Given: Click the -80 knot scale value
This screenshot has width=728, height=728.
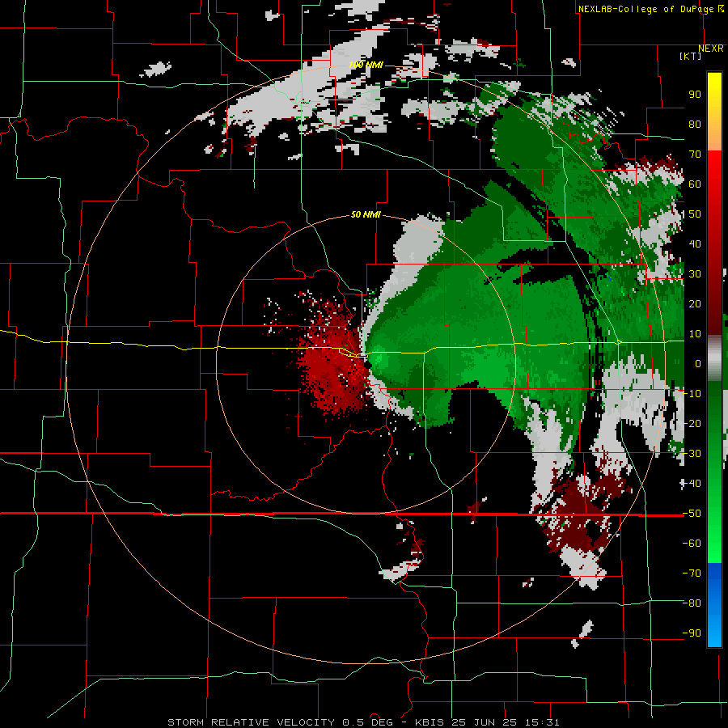Looking at the screenshot, I should 692,603.
